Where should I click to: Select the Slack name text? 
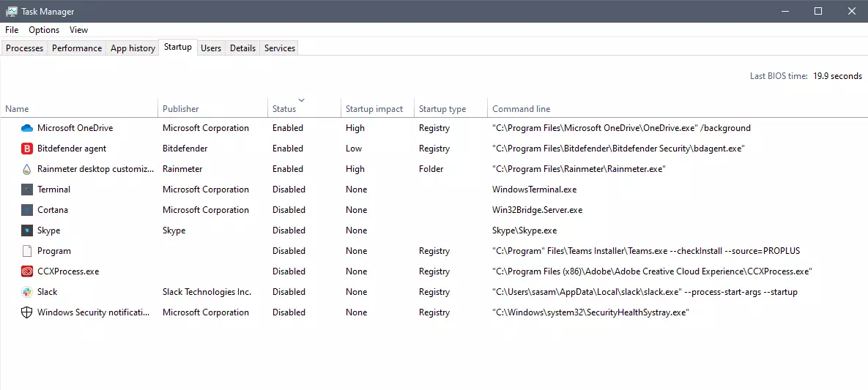[47, 292]
